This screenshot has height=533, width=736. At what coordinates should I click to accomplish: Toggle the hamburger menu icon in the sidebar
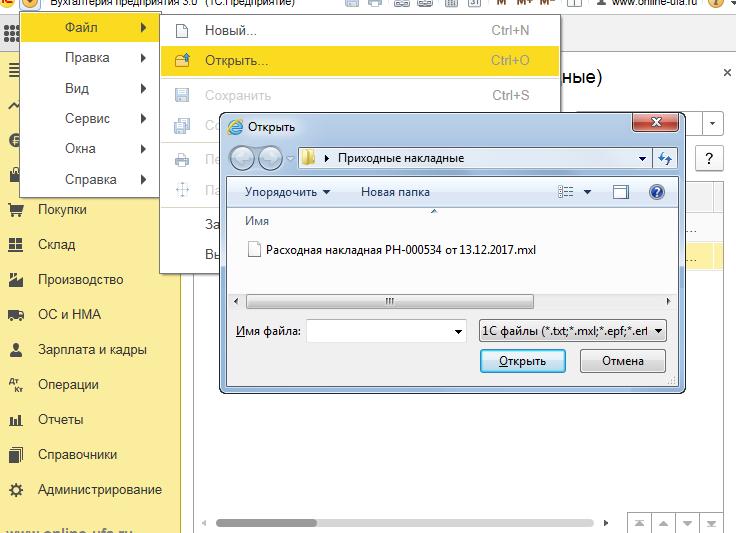coord(14,70)
